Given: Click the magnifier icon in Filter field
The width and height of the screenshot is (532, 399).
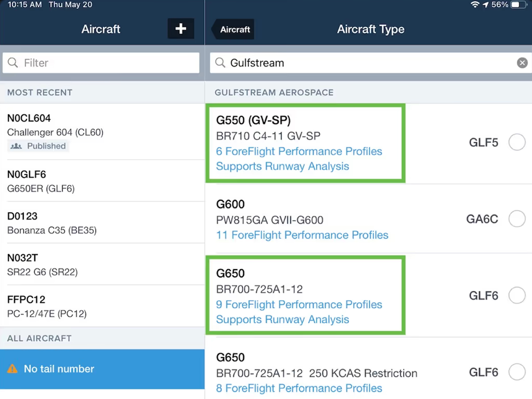Looking at the screenshot, I should click(x=13, y=63).
